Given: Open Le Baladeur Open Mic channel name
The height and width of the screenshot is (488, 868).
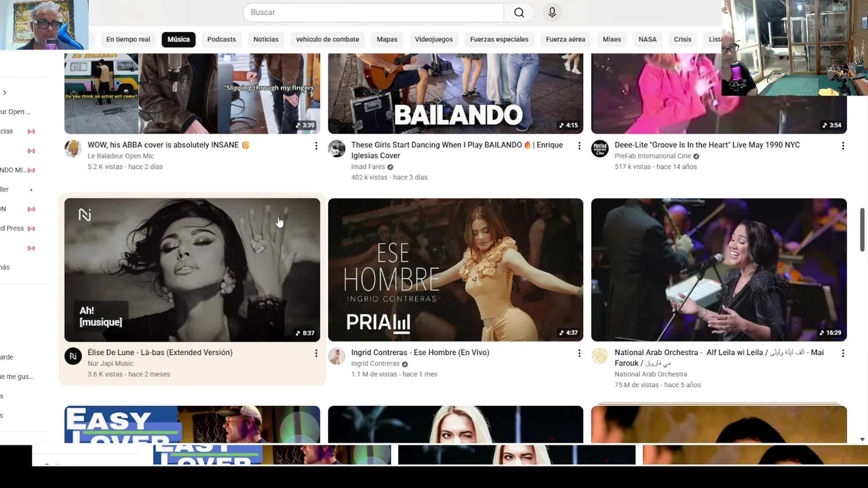Looking at the screenshot, I should click(121, 156).
